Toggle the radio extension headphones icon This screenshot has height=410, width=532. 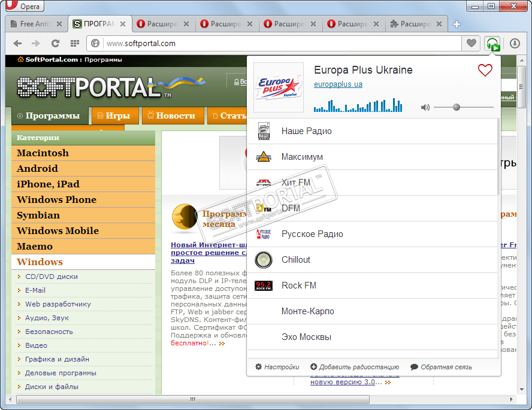[492, 44]
